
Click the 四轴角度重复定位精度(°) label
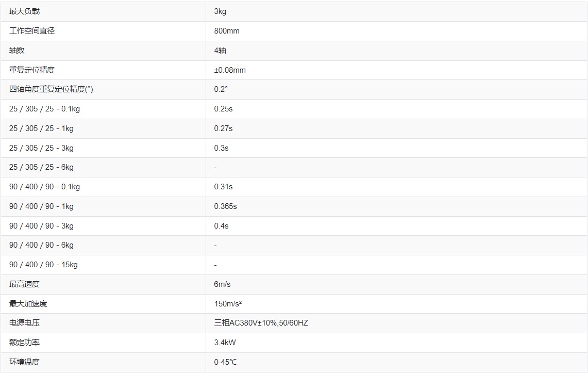tap(51, 89)
